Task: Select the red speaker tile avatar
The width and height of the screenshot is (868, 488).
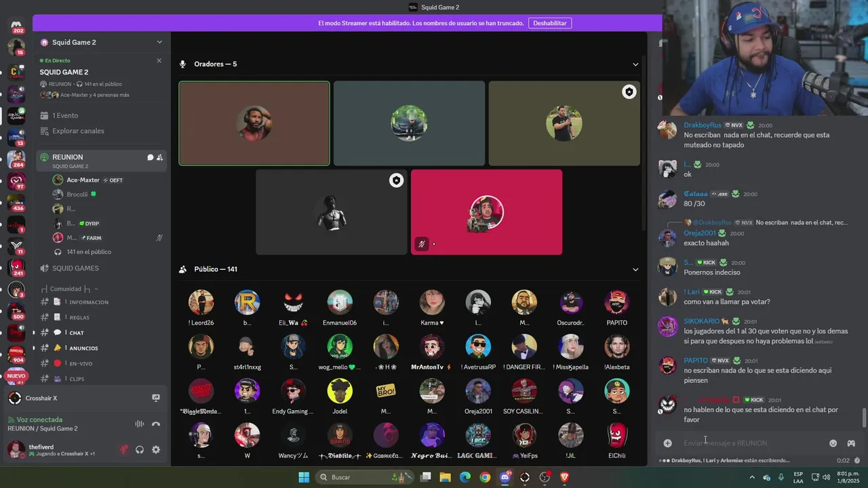Action: pos(486,213)
